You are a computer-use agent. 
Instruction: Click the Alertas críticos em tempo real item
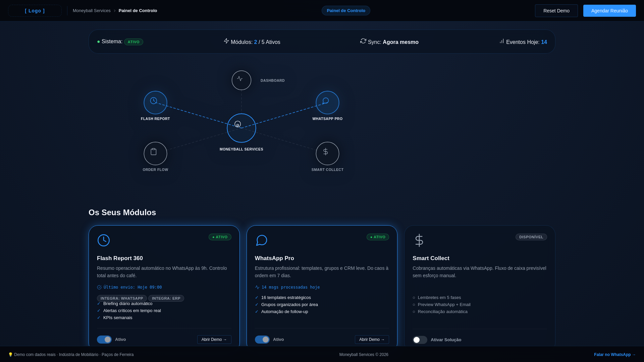[x=132, y=311]
